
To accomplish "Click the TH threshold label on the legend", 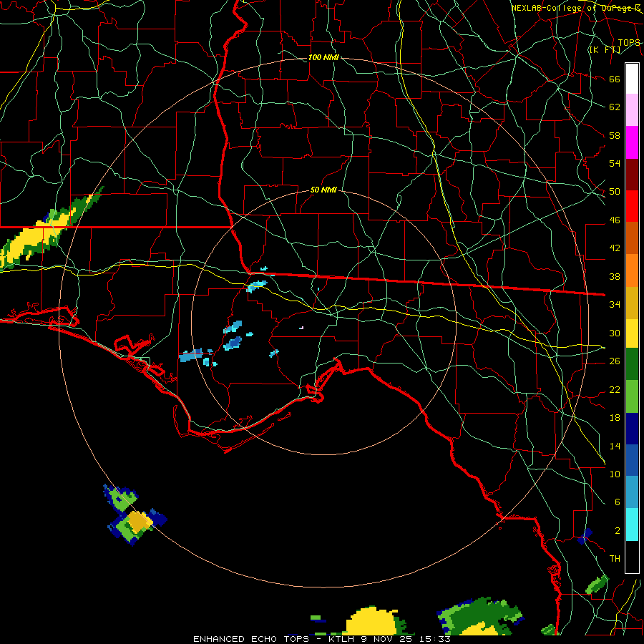I will (x=615, y=559).
